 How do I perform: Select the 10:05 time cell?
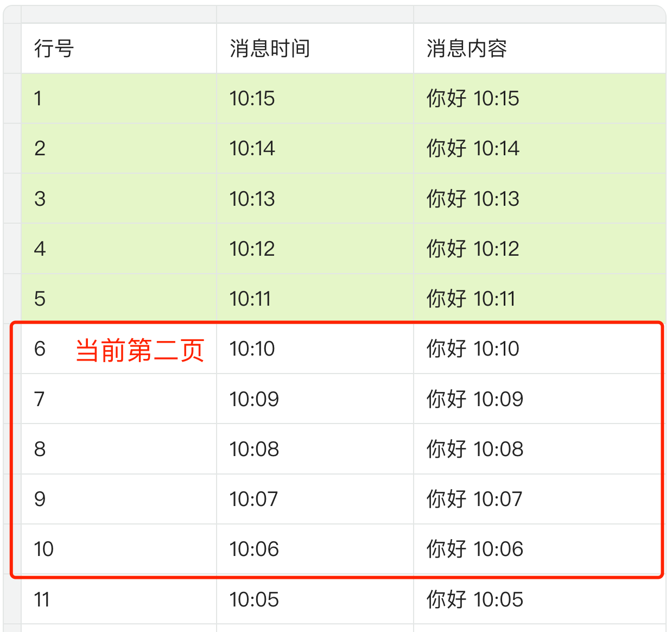point(254,600)
